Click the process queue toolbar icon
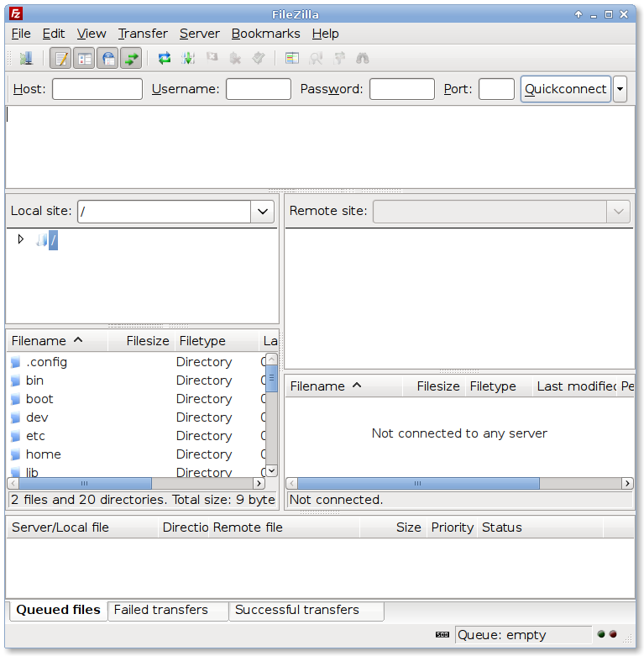The image size is (644, 656). (x=188, y=58)
